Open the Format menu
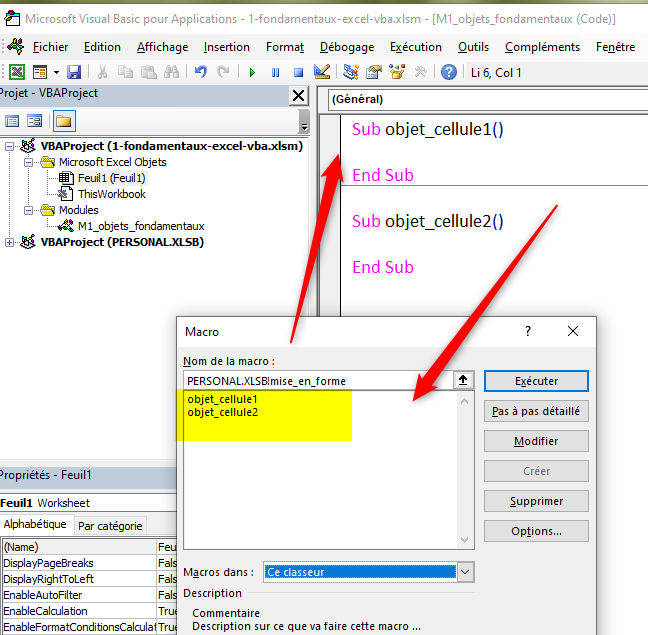648x635 pixels. (285, 47)
